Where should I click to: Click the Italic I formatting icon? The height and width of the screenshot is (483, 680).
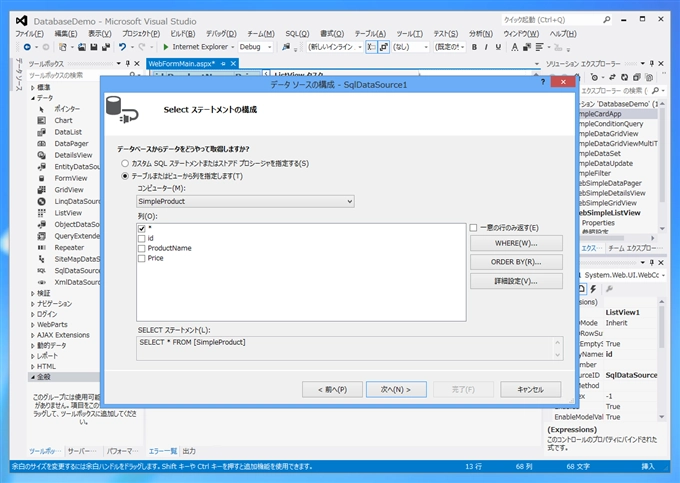coord(486,47)
